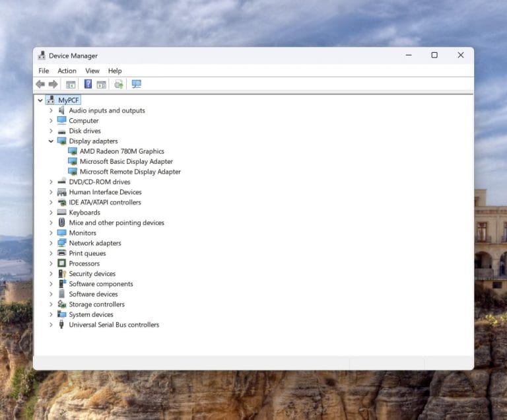507x420 pixels.
Task: Select Microsoft Basic Display Adapter
Action: pyautogui.click(x=126, y=162)
